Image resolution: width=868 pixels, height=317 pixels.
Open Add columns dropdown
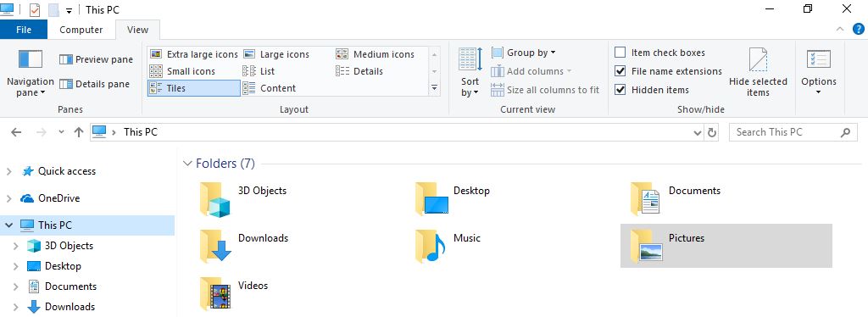[x=531, y=71]
